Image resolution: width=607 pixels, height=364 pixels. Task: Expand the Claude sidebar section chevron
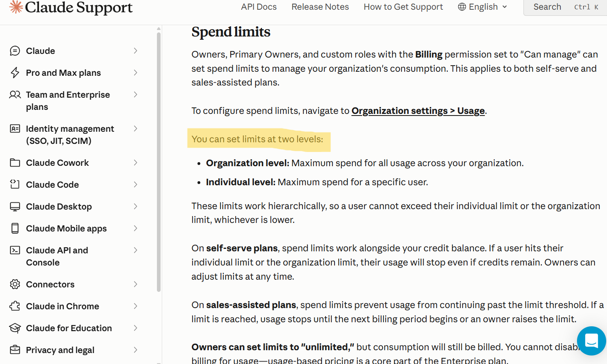point(135,51)
